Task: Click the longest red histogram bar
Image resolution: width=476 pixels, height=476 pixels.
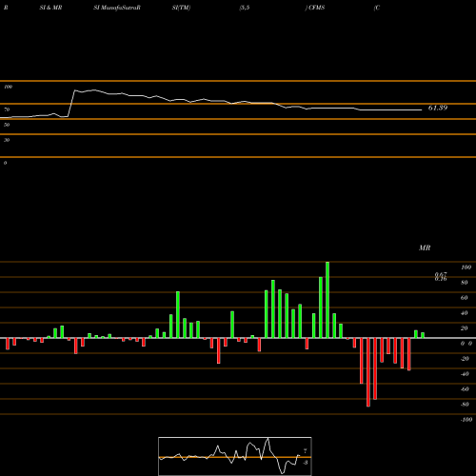Action: tap(368, 372)
